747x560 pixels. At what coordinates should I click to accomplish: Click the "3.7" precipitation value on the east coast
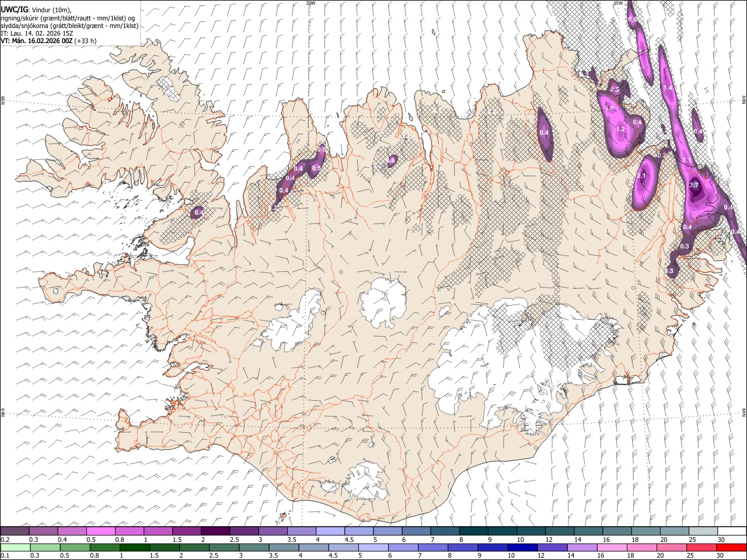click(x=694, y=185)
